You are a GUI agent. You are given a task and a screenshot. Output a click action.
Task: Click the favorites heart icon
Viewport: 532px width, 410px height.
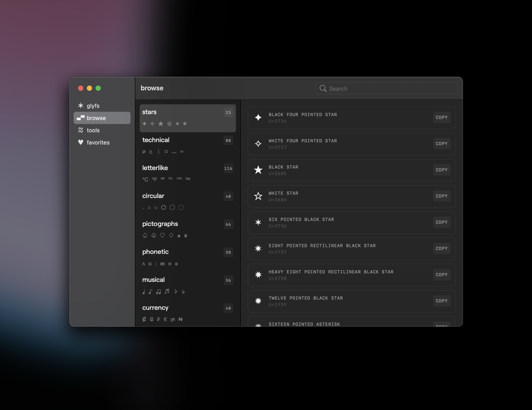(x=80, y=142)
